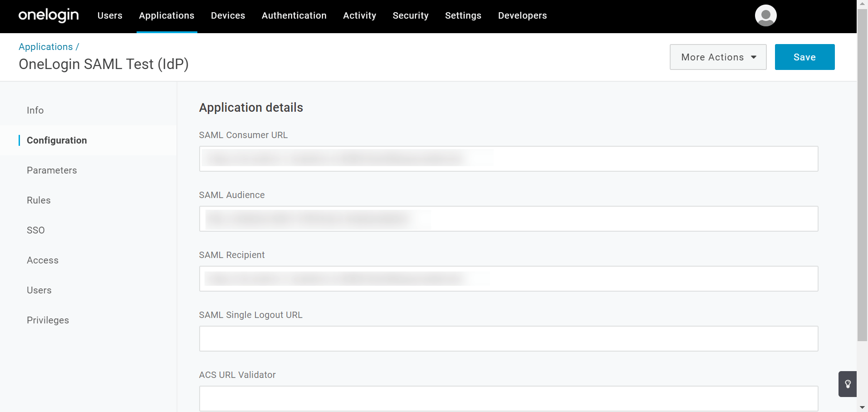Open the Developers menu
868x412 pixels.
point(522,15)
